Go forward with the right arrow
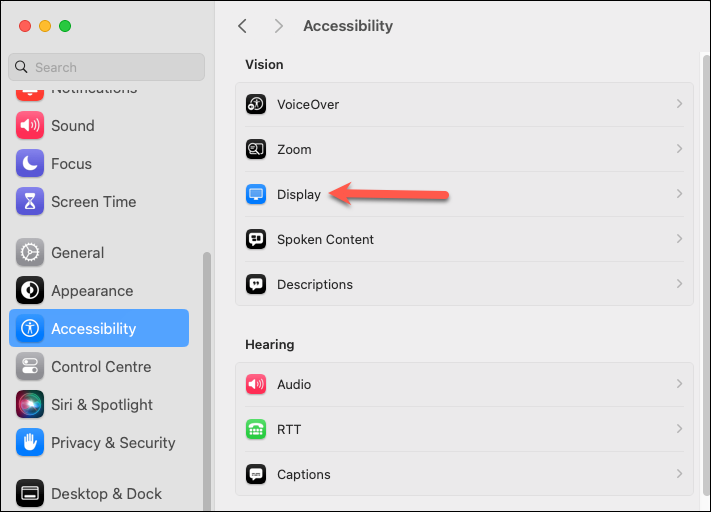 click(278, 26)
